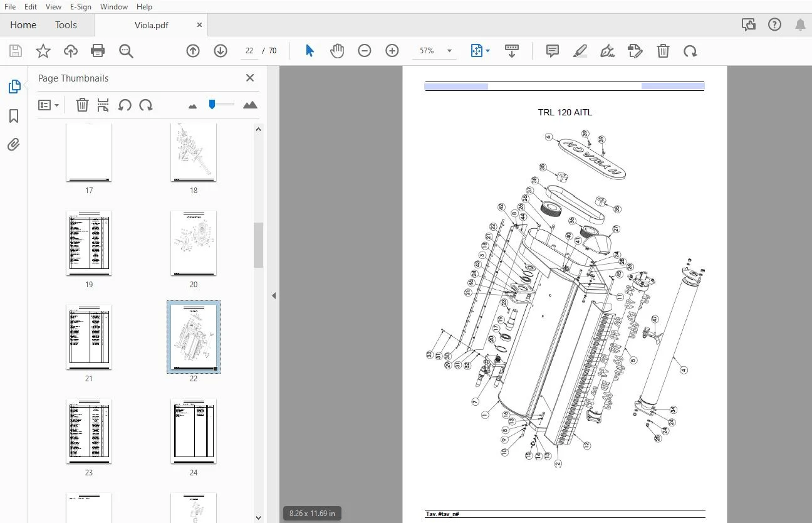
Task: Select the sign document pen tool
Action: click(607, 51)
